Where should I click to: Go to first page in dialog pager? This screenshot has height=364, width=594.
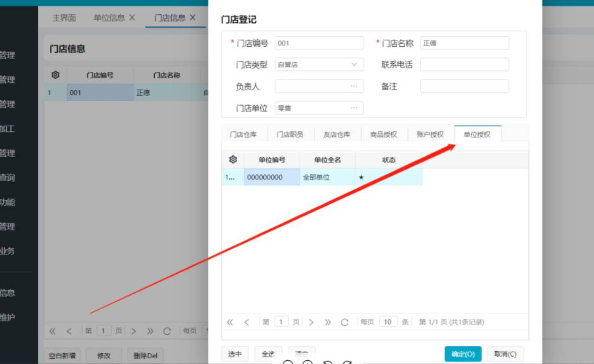(230, 322)
